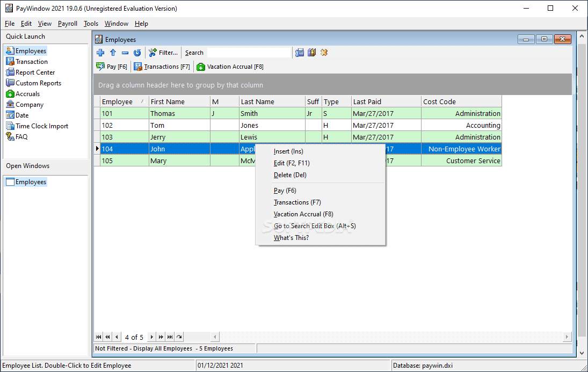Select Employees under Open Windows
Viewport: 588px width, 372px height.
pyautogui.click(x=26, y=182)
